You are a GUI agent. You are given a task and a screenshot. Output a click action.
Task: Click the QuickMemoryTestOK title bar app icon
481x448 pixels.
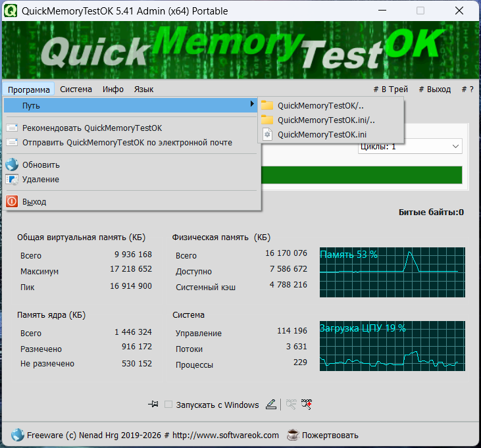click(x=11, y=11)
